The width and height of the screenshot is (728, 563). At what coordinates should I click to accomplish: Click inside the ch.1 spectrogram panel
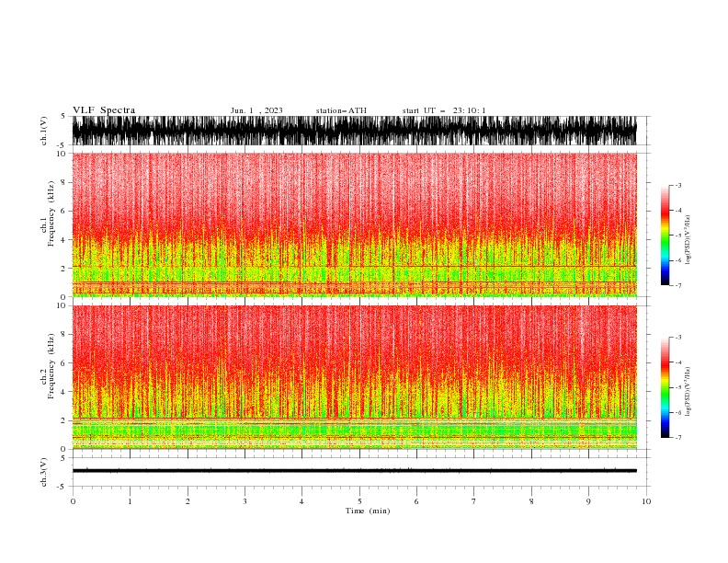354,224
